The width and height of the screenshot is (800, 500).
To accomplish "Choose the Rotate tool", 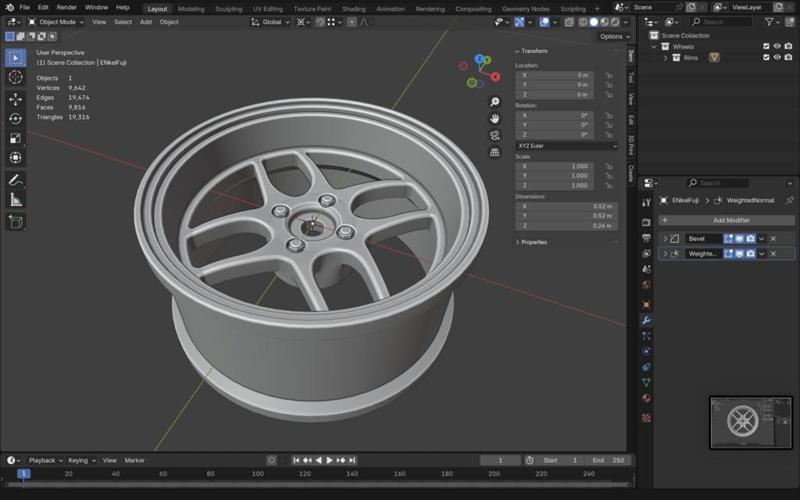I will pyautogui.click(x=15, y=119).
